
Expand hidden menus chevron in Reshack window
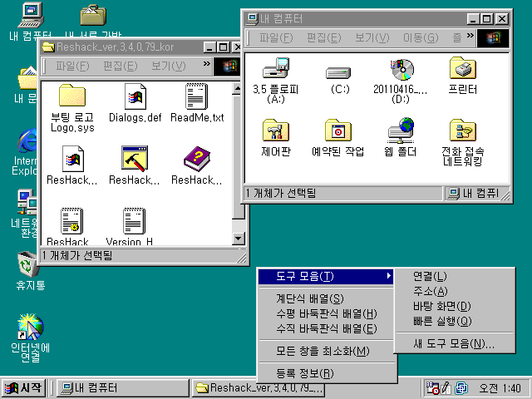point(207,63)
